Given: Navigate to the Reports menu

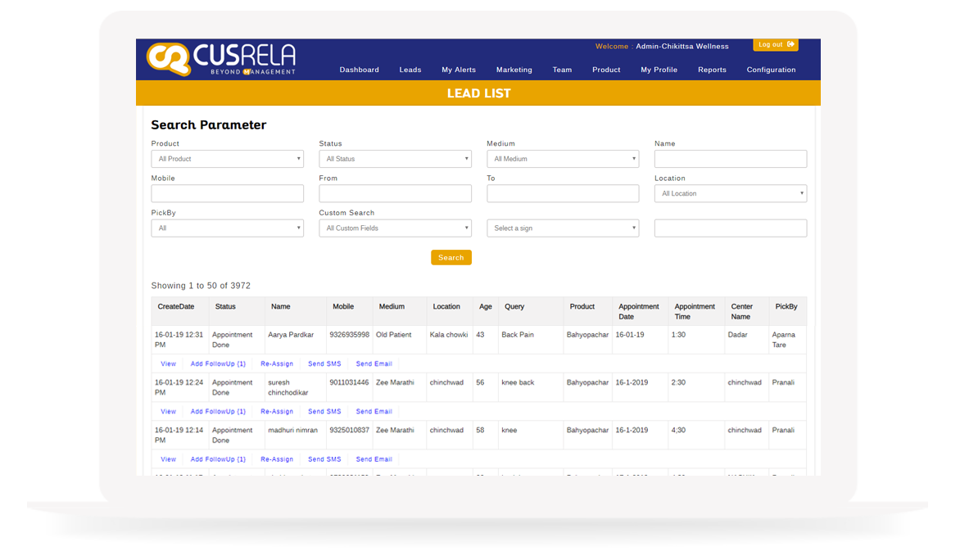Looking at the screenshot, I should 712,70.
